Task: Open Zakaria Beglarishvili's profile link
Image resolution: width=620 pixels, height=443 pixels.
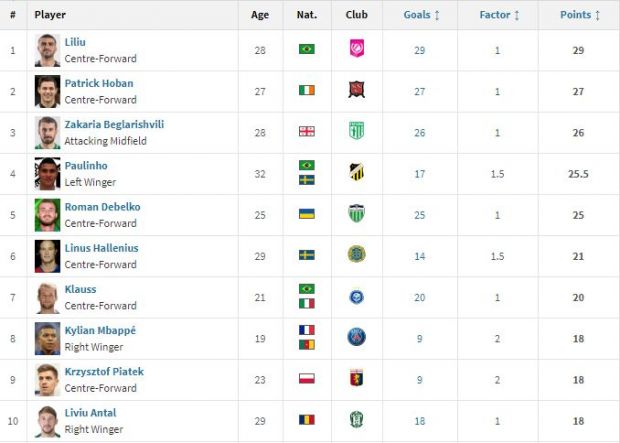Action: (114, 124)
